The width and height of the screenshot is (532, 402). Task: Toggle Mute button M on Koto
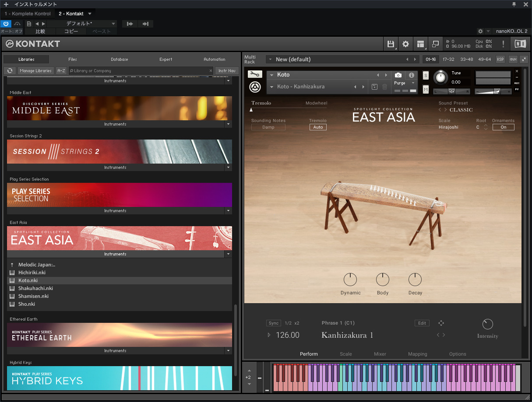[x=426, y=89]
